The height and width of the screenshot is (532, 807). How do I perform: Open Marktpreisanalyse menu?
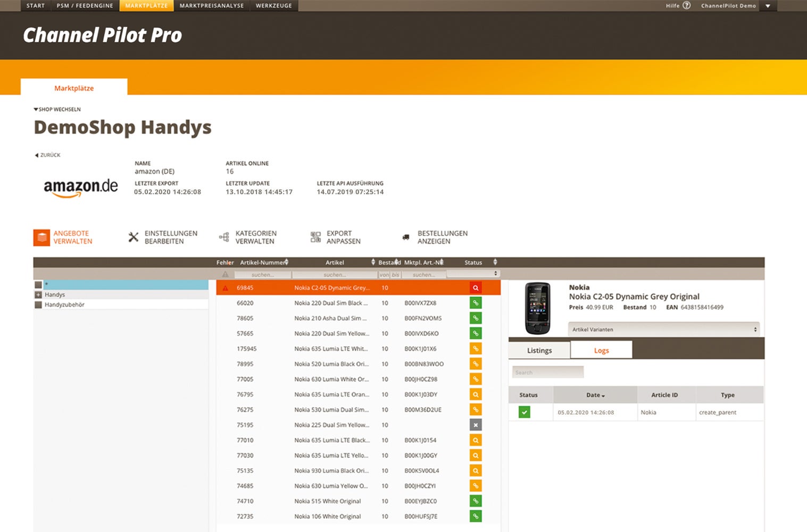point(212,6)
